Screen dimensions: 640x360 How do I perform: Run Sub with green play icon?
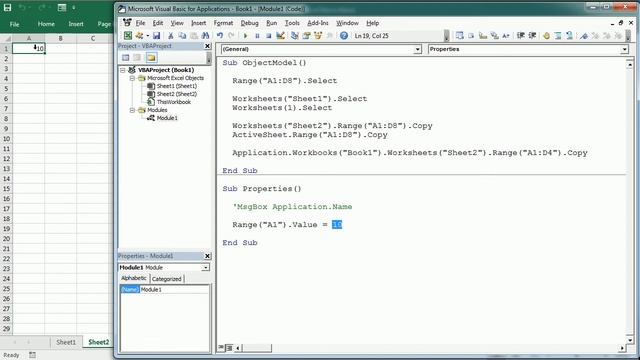[245, 36]
